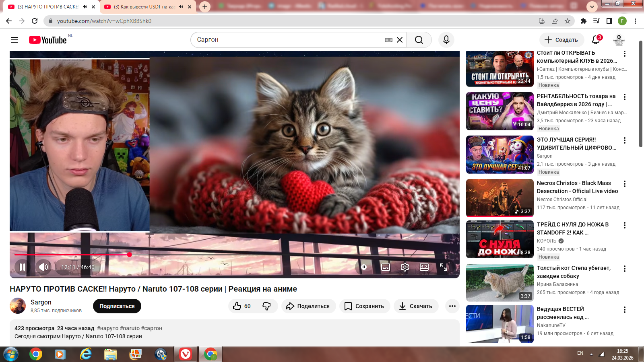644x362 pixels.
Task: Pause the video playback
Action: click(23, 267)
